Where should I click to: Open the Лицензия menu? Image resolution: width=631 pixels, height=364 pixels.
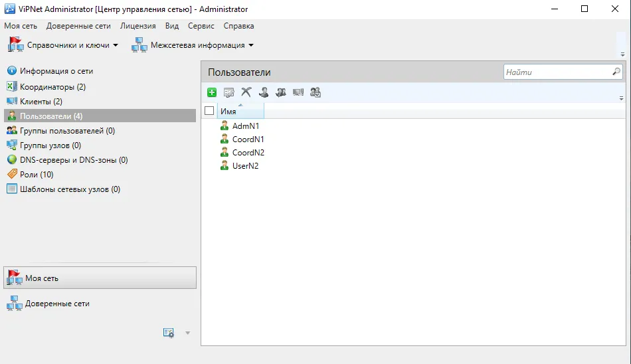(137, 26)
